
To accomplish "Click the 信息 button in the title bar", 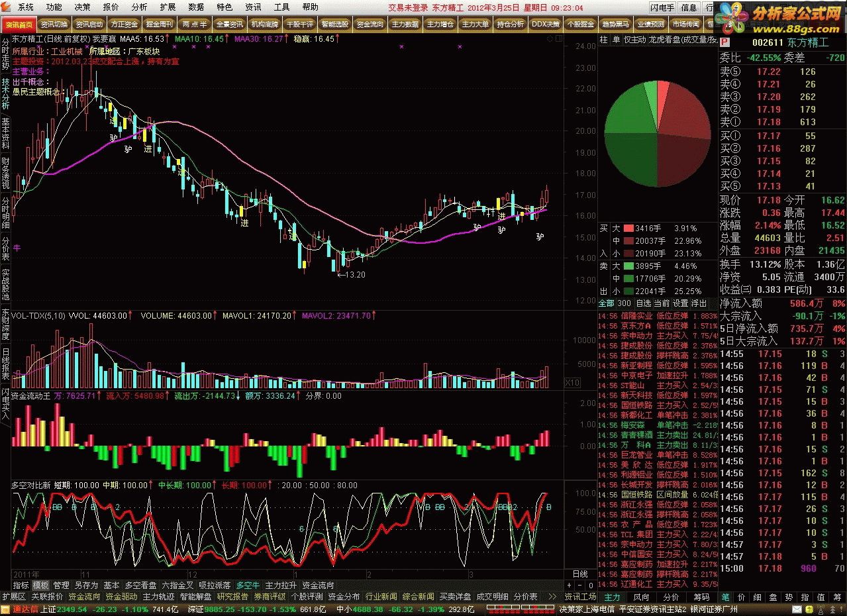I will [x=689, y=7].
